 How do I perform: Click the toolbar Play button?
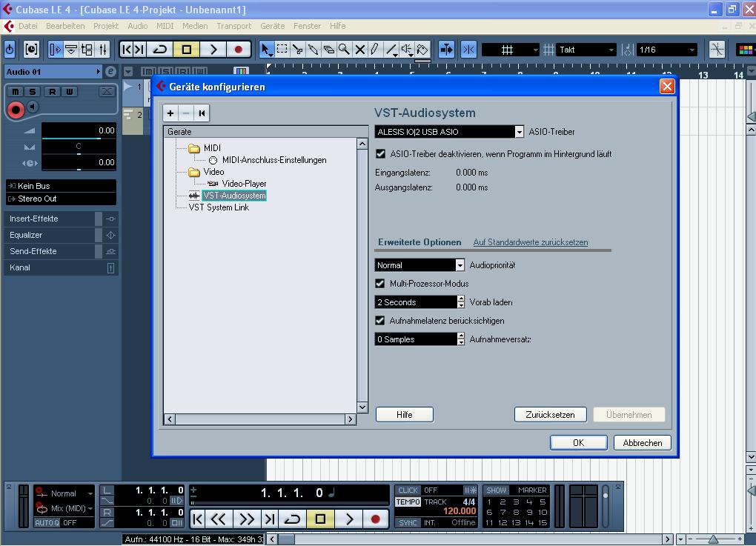point(213,49)
